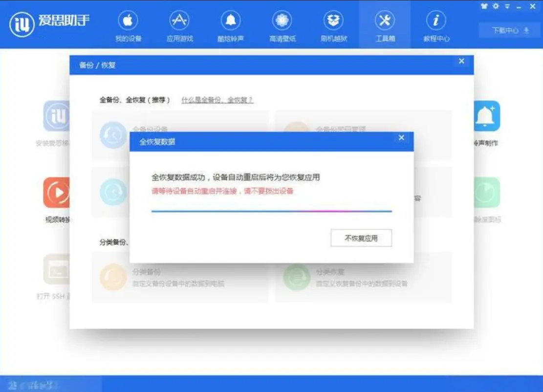
Task: Open 应用游戏 tab
Action: click(x=179, y=26)
